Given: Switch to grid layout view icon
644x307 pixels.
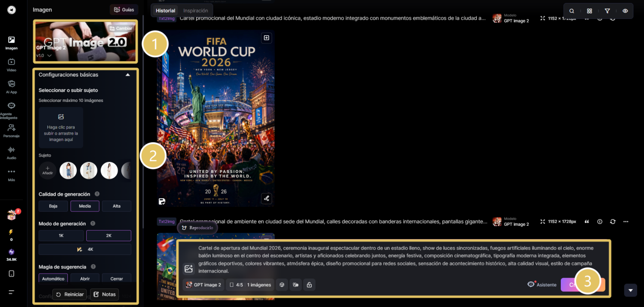Looking at the screenshot, I should (x=589, y=11).
